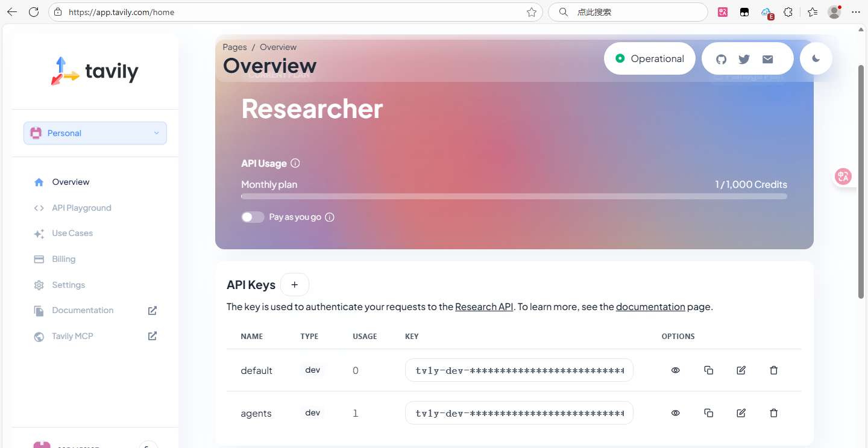This screenshot has width=868, height=448.
Task: Enable Pay as you go switch
Action: click(x=253, y=217)
